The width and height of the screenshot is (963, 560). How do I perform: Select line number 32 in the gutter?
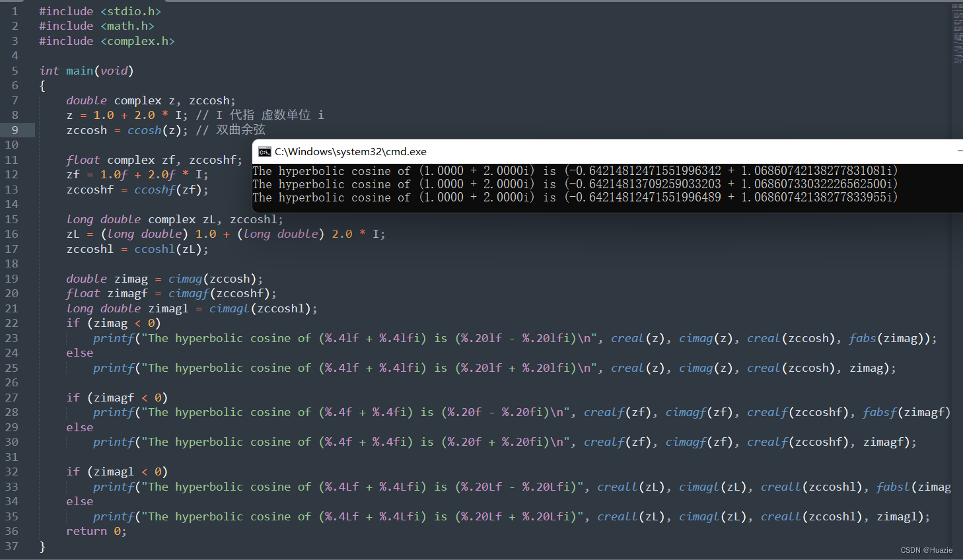pyautogui.click(x=11, y=472)
